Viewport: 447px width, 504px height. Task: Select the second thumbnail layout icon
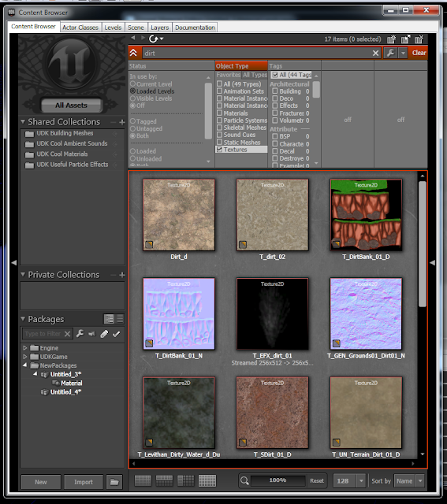point(164,481)
